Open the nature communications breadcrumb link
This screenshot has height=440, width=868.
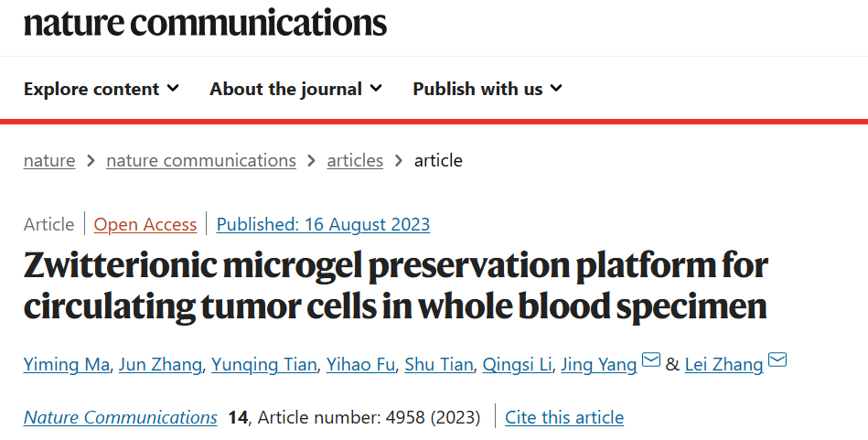(x=201, y=160)
